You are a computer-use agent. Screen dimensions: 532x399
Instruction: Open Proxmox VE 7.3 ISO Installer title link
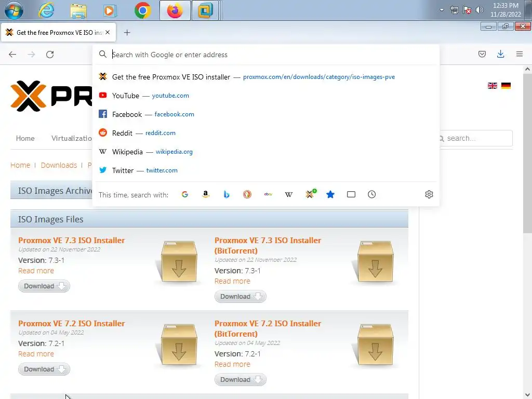[x=72, y=240]
